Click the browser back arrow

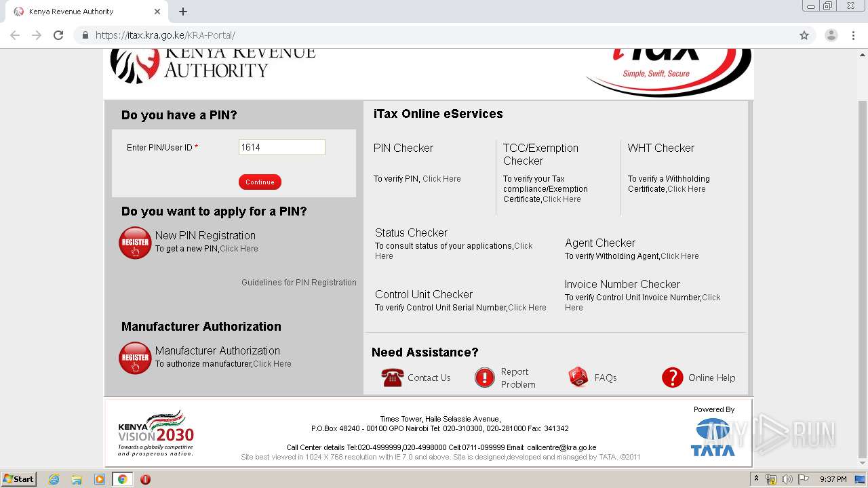click(15, 35)
